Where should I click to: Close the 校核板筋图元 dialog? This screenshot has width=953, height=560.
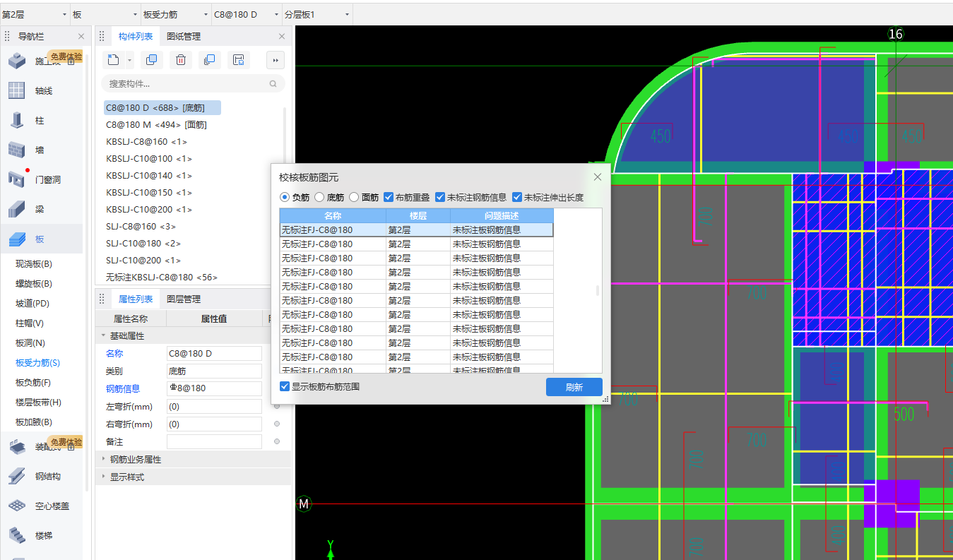[x=598, y=177]
